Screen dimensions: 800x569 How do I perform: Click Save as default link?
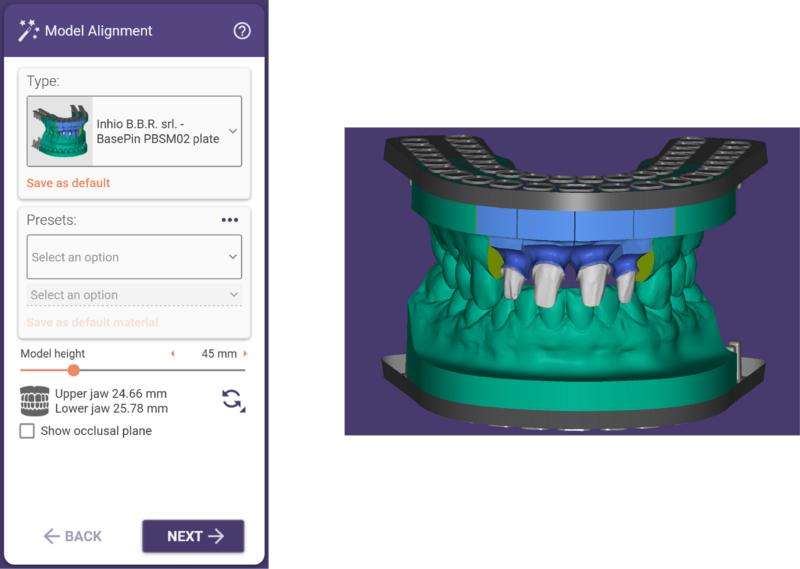tap(68, 183)
